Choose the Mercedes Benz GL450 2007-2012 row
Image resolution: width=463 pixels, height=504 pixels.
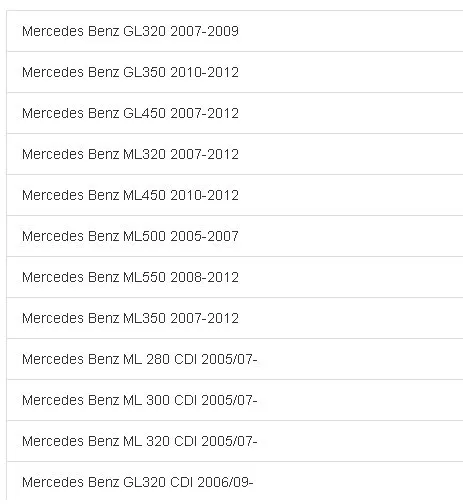pos(235,113)
